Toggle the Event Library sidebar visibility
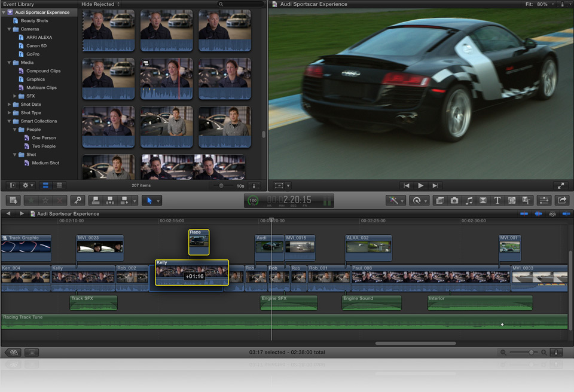This screenshot has width=574, height=392. pyautogui.click(x=13, y=186)
